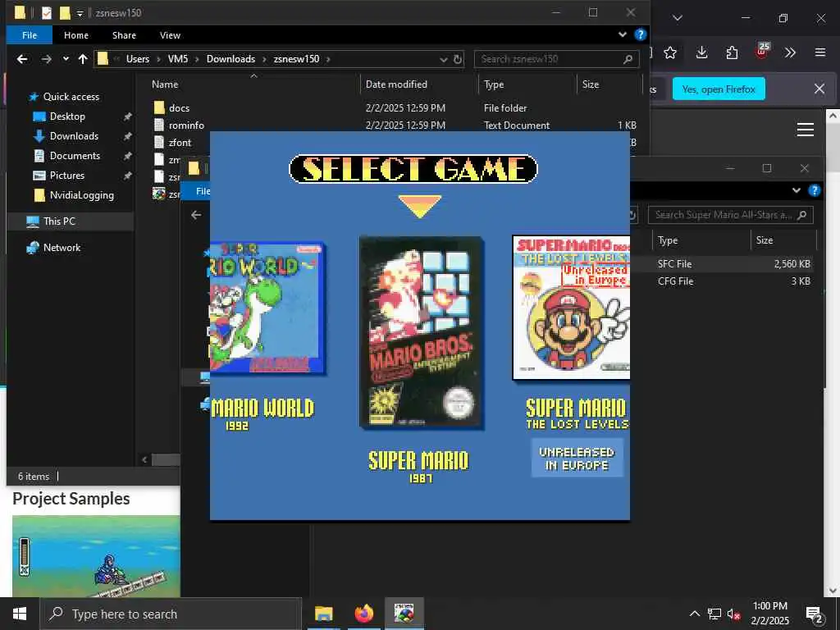Screen dimensions: 840x630
Task: Click the Back arrow in zsnesw150 Explorer
Action: [x=22, y=59]
